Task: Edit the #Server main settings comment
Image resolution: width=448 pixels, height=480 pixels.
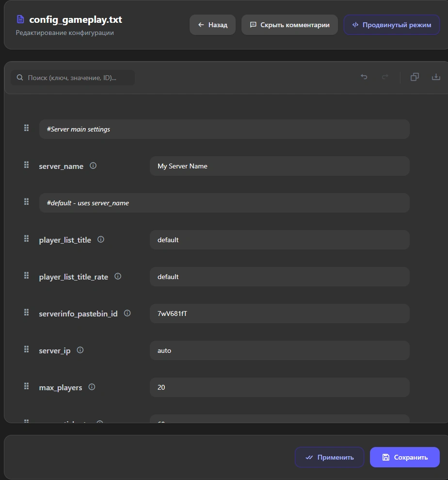Action: [224, 129]
